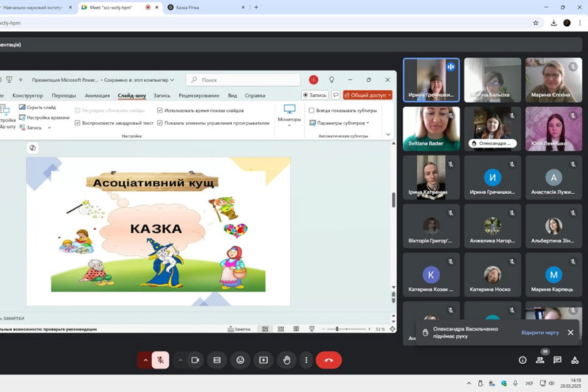Open the activities icon in Meet
The image size is (588, 392).
coord(575,360)
